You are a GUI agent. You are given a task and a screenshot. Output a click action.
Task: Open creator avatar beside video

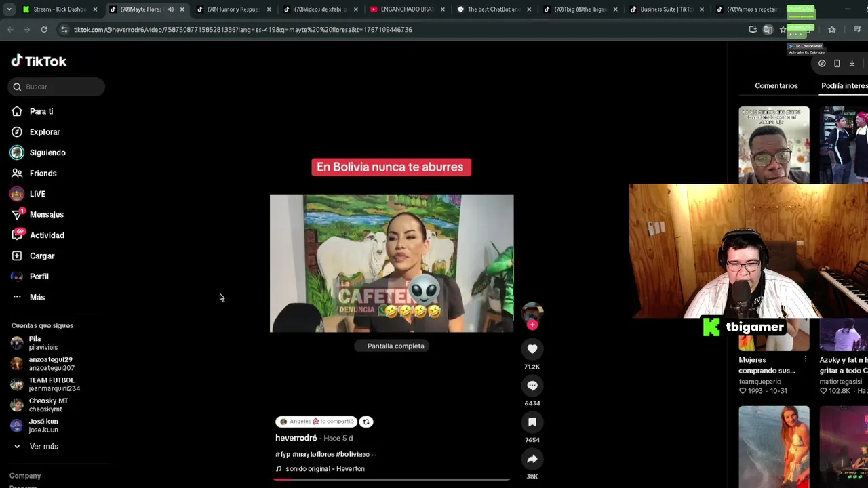pos(532,312)
